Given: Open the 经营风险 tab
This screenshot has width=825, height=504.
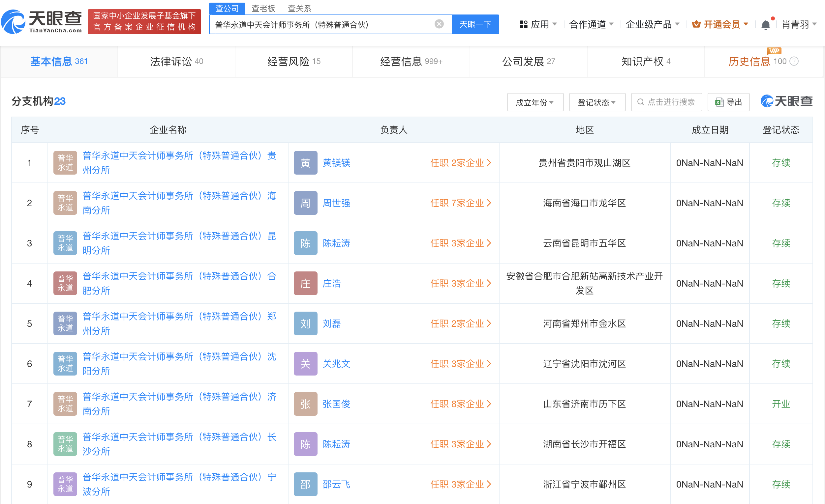Looking at the screenshot, I should click(x=294, y=62).
